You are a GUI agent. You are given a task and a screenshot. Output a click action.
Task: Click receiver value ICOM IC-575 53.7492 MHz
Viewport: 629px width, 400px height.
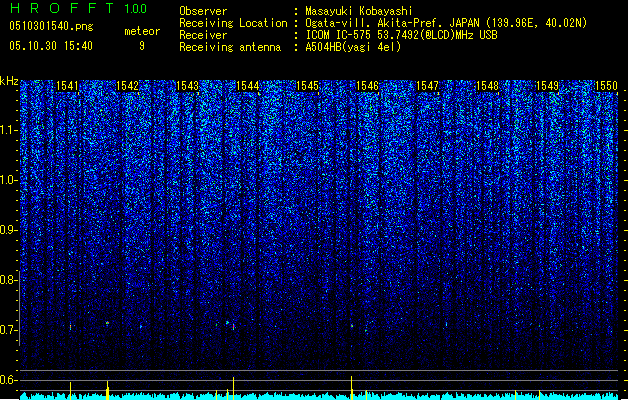pyautogui.click(x=401, y=35)
